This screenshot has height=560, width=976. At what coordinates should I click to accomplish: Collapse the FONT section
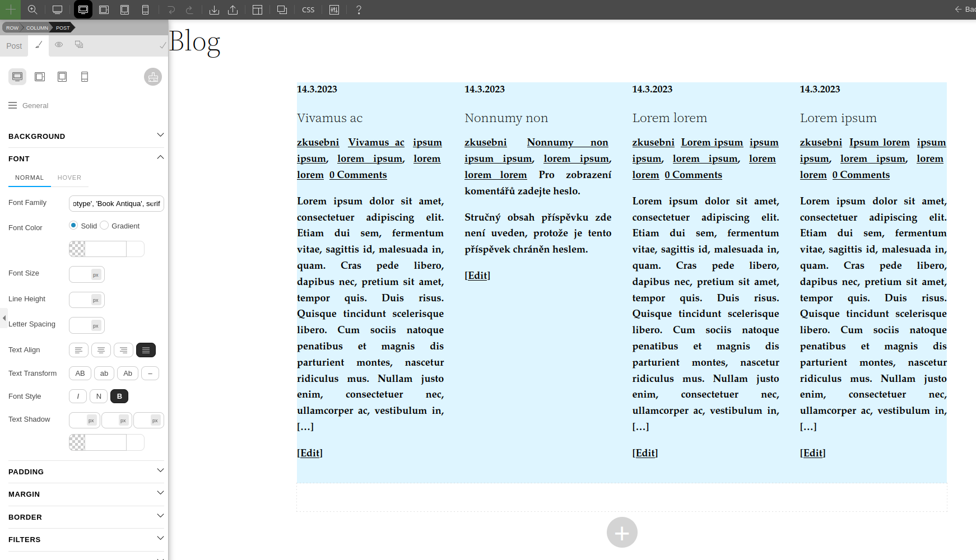tap(86, 158)
